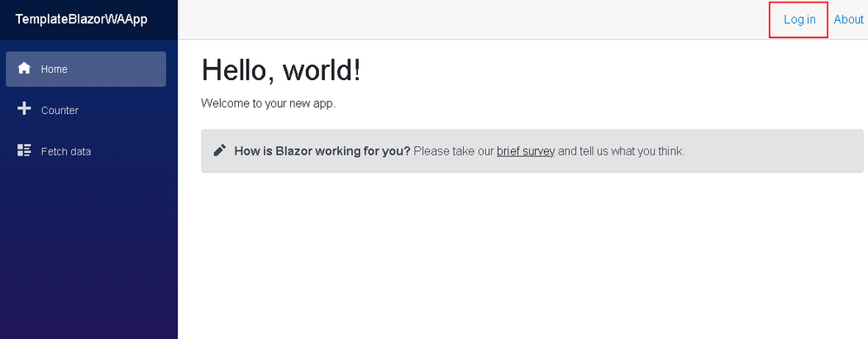Screen dimensions: 868x339
Task: Open the Fetch data page
Action: click(86, 151)
